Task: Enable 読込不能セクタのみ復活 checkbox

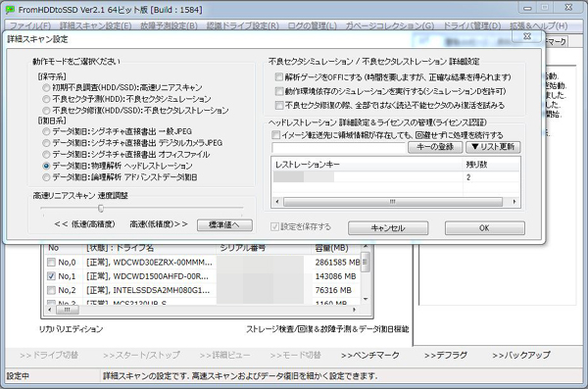Action: click(x=278, y=105)
